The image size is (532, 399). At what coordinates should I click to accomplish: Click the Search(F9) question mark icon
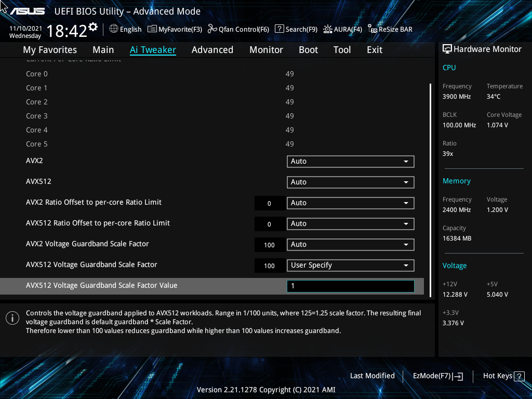click(x=279, y=29)
